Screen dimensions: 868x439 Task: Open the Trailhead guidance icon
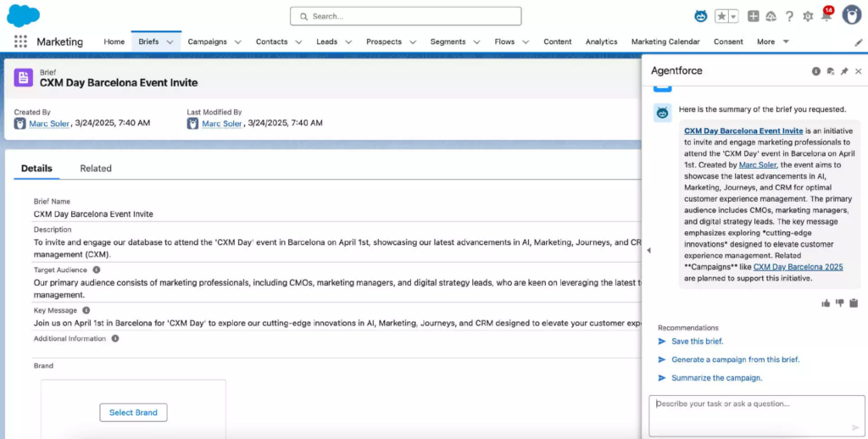click(771, 16)
